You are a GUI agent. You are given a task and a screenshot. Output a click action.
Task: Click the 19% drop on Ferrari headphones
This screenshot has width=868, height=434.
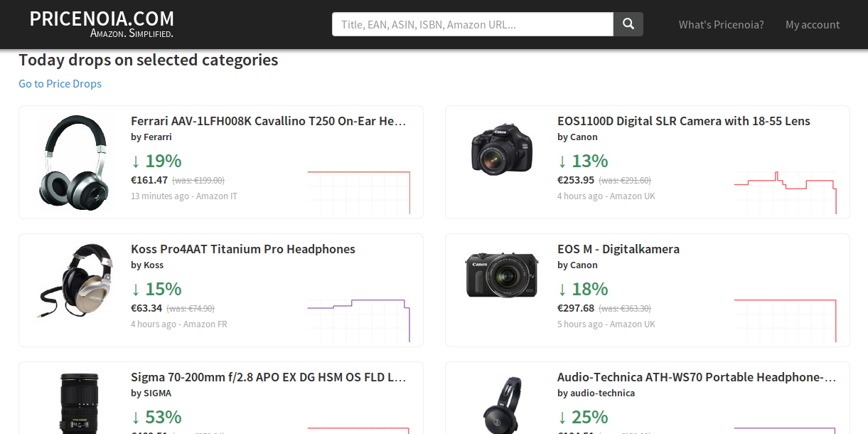point(156,161)
